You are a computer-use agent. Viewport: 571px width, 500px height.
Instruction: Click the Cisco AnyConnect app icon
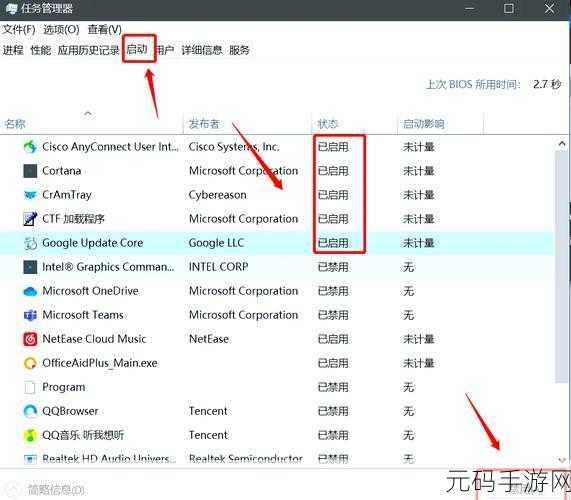tap(30, 147)
